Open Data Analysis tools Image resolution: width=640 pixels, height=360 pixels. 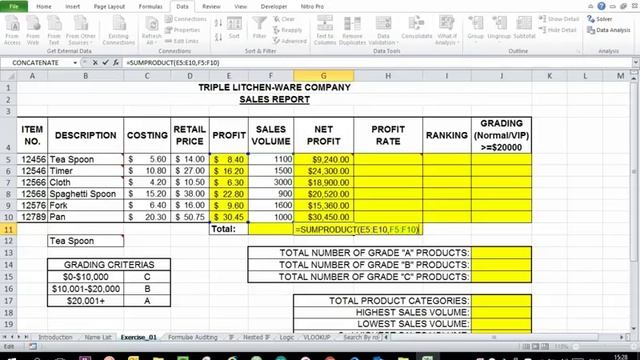click(609, 30)
